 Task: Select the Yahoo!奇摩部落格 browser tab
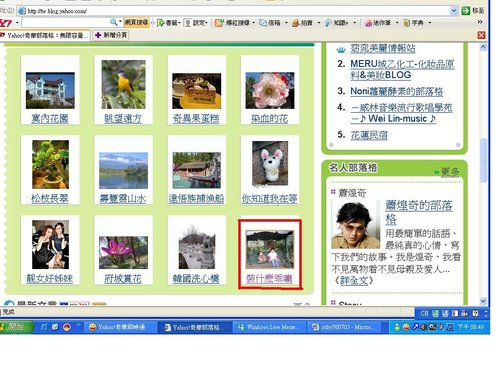[x=45, y=35]
